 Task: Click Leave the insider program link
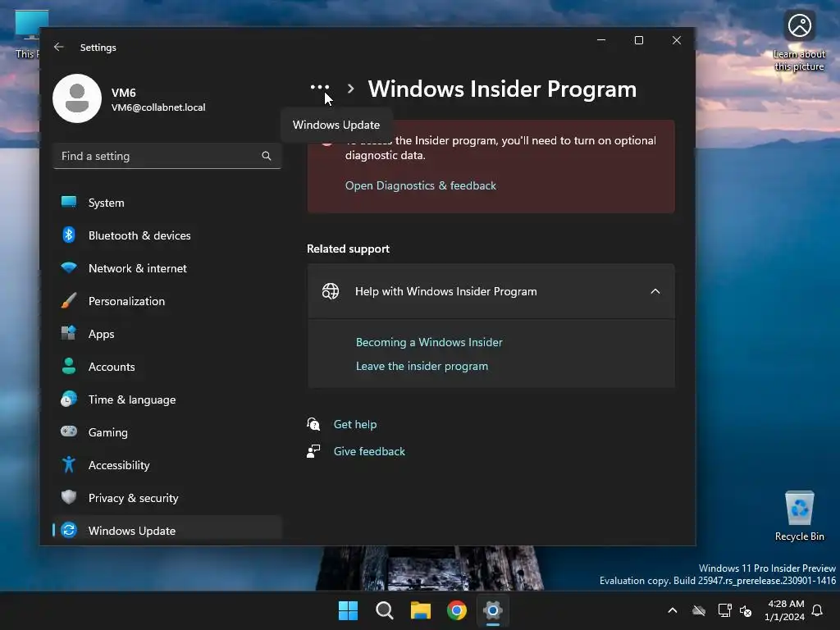(x=422, y=366)
